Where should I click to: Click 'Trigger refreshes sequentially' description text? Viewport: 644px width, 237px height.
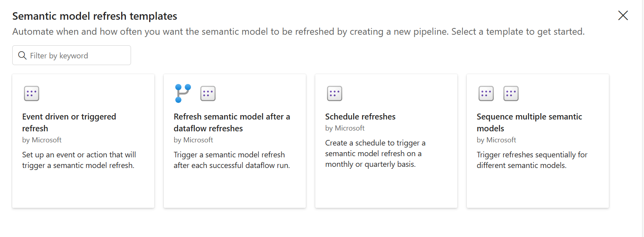click(532, 160)
